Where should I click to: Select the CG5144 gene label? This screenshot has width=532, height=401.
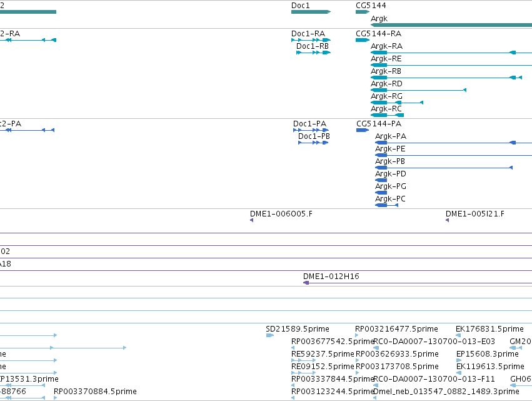pyautogui.click(x=371, y=6)
